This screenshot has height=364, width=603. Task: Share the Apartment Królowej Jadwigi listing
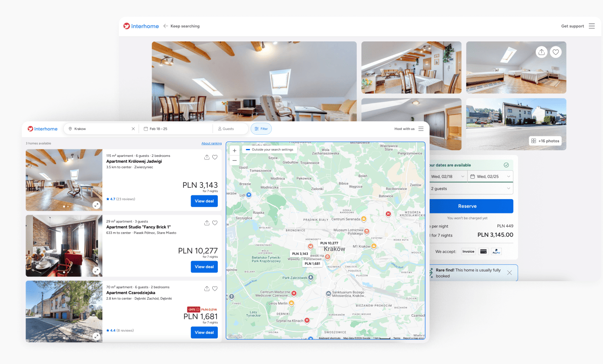coord(206,157)
